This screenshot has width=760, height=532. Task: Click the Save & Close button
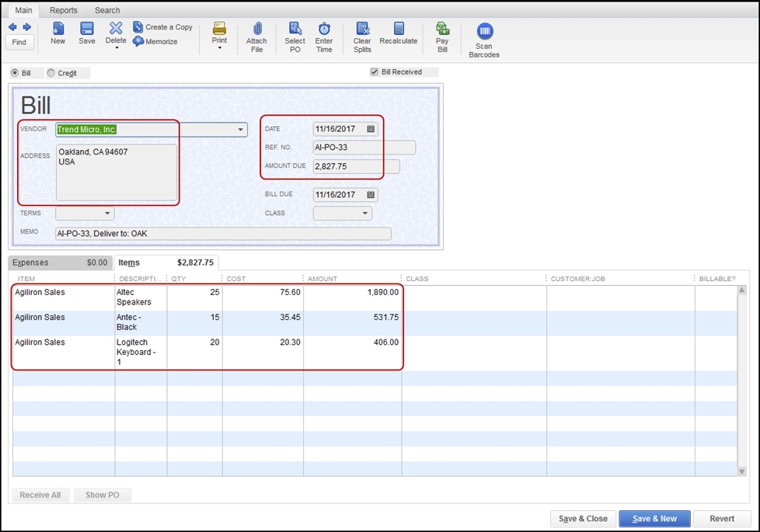tap(583, 519)
